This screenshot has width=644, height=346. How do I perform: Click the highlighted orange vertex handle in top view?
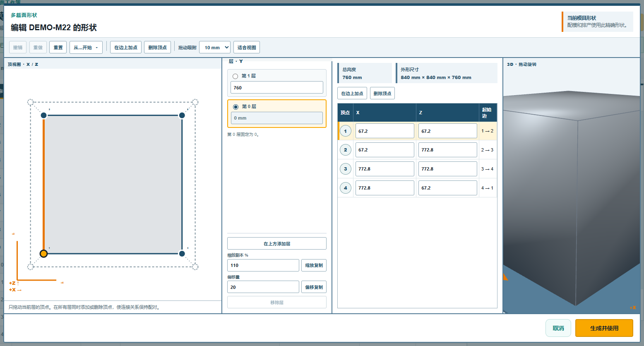tap(43, 254)
